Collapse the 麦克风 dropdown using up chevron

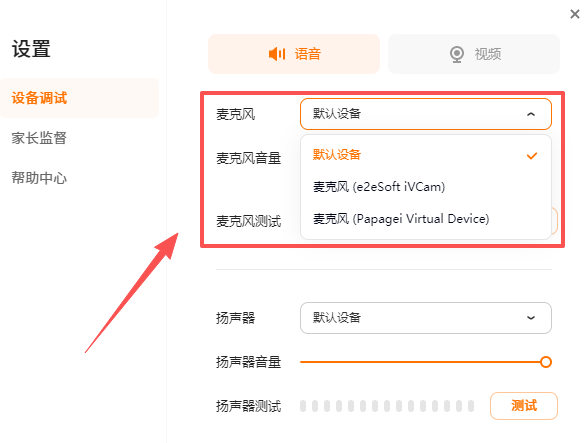(x=531, y=114)
